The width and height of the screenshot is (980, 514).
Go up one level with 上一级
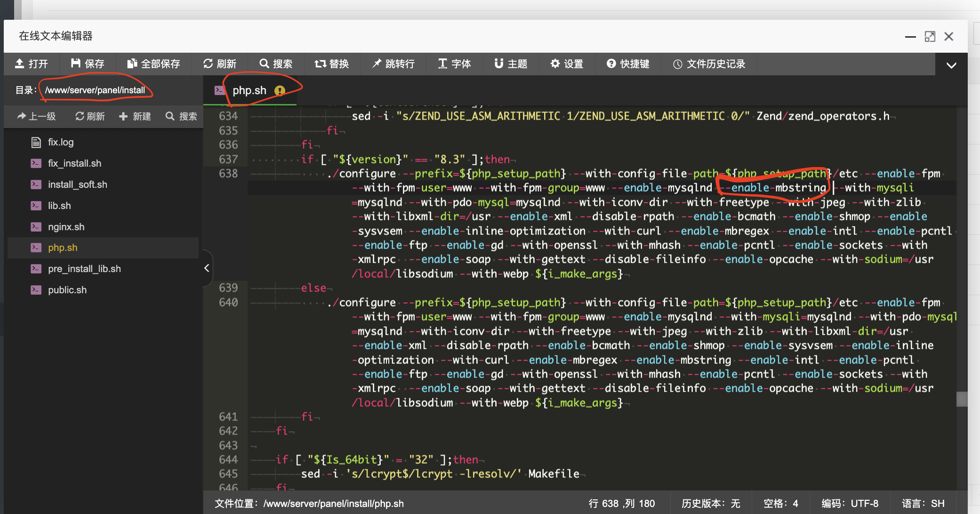pos(36,116)
